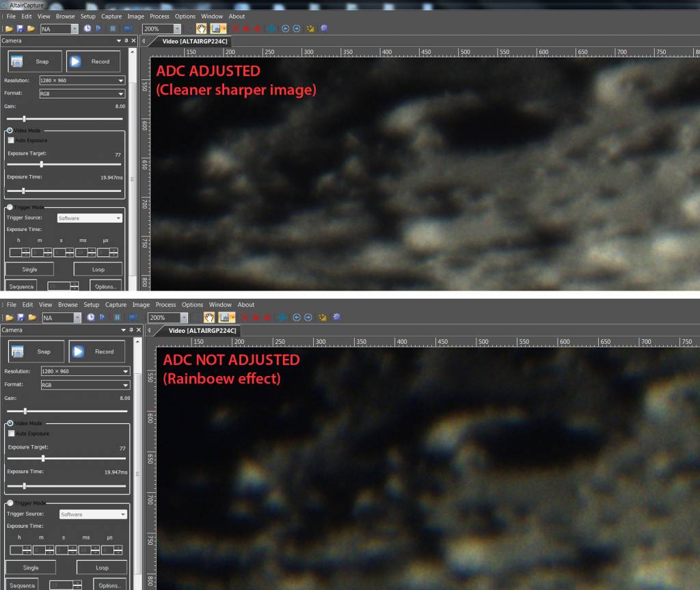This screenshot has width=700, height=590.
Task: Click the Snap button in the Camera panel
Action: [x=34, y=61]
